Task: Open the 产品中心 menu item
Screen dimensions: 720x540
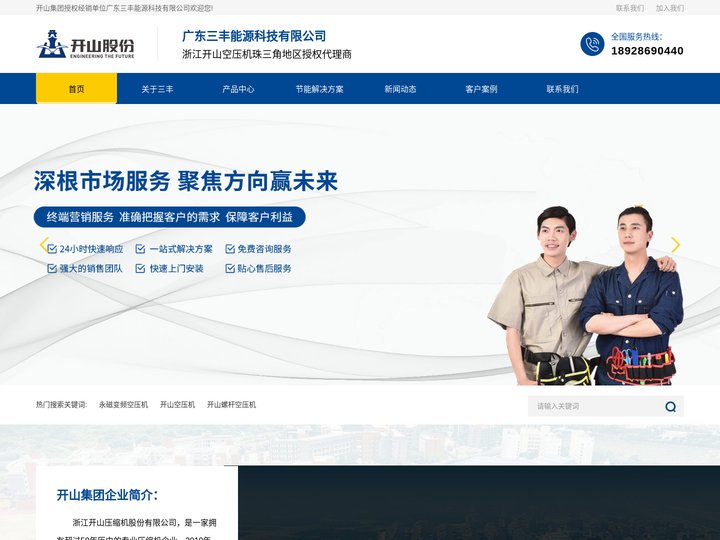Action: point(238,89)
